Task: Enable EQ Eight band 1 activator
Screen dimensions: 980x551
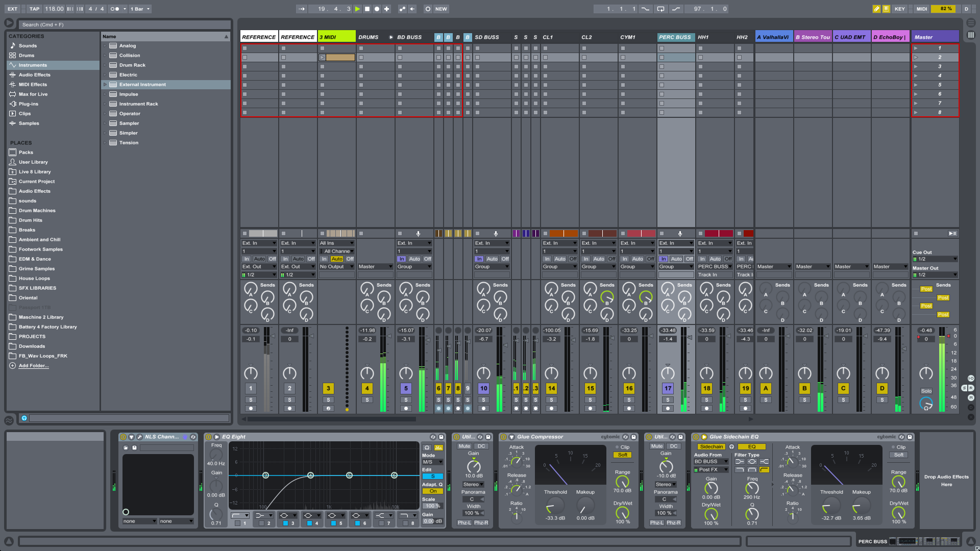Action: click(237, 523)
